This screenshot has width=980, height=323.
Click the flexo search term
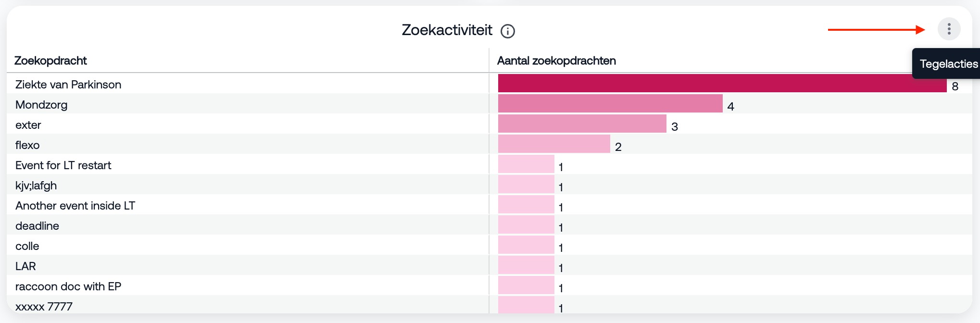27,145
